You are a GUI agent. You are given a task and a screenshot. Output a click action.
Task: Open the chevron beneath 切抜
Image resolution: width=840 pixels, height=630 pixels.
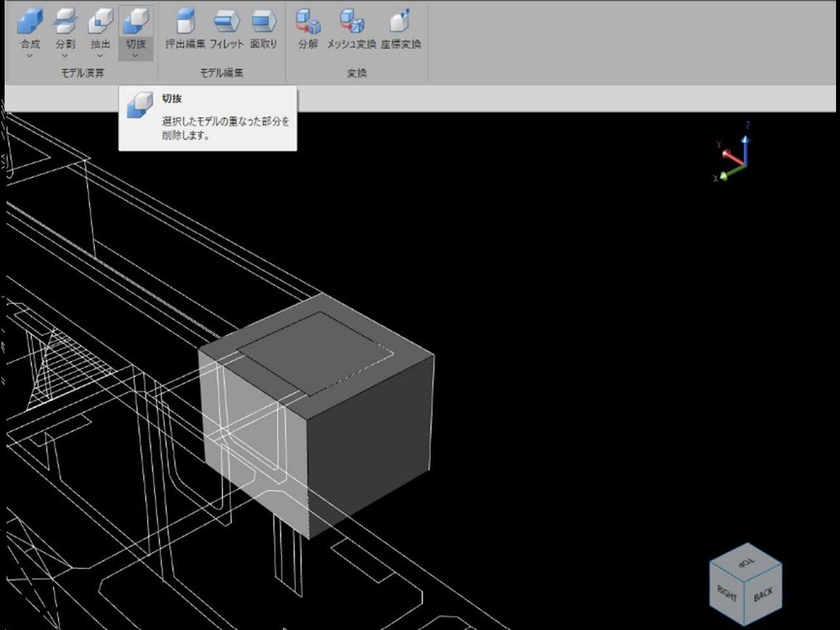coord(136,56)
